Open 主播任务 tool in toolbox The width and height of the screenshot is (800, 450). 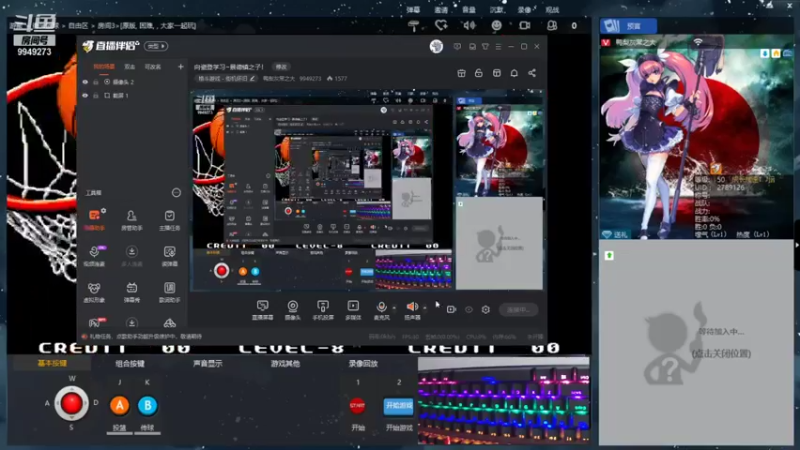(169, 219)
